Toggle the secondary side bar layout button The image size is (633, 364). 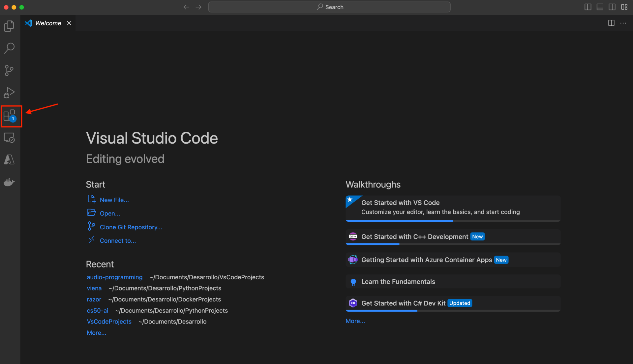coord(612,7)
